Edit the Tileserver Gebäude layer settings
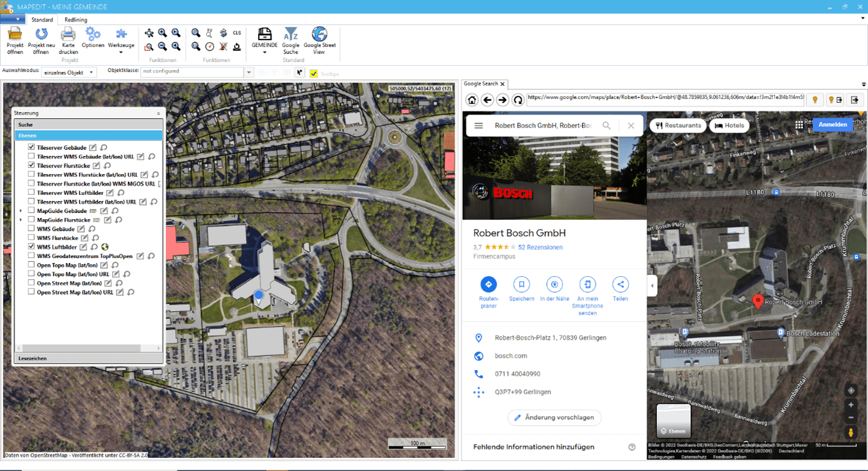 coord(93,148)
